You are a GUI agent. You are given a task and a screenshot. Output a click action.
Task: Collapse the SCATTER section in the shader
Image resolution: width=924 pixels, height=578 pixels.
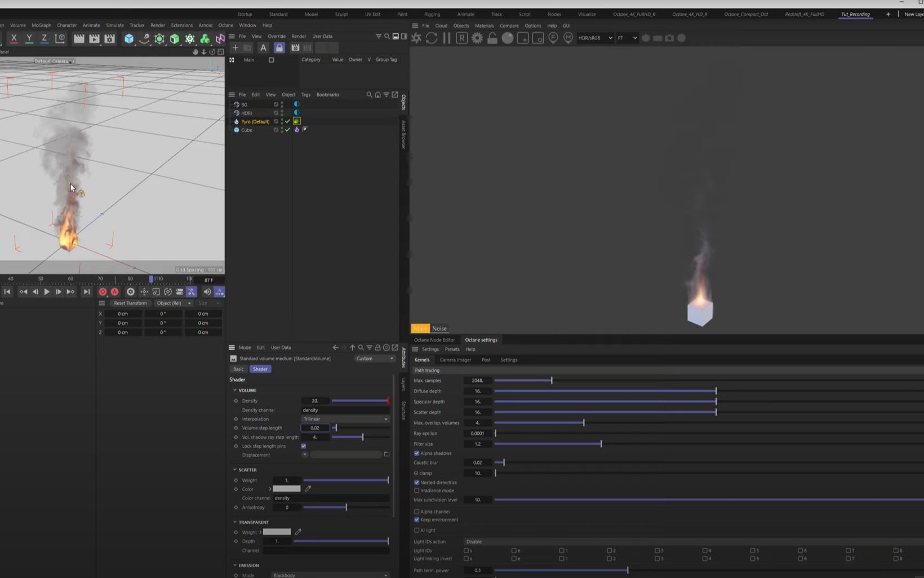235,469
